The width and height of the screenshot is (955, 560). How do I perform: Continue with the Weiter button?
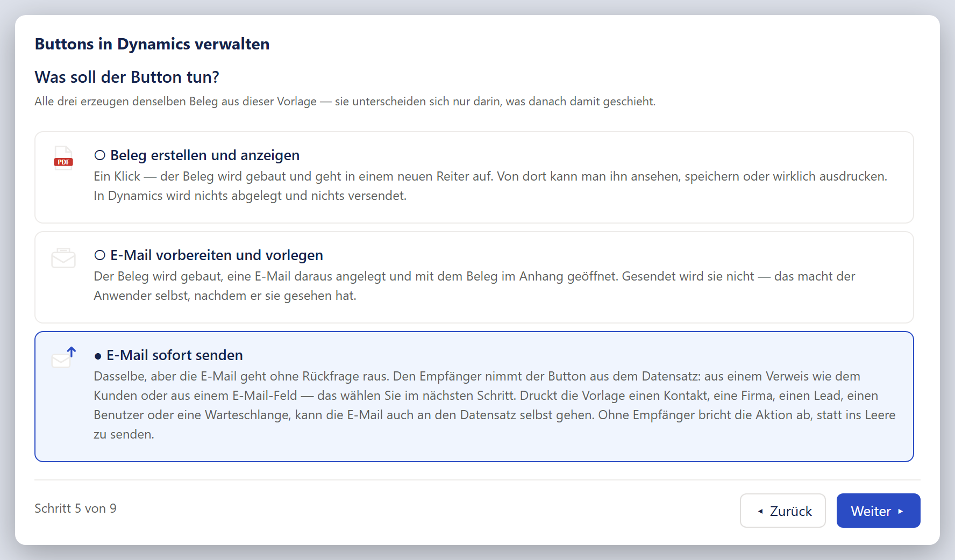878,511
